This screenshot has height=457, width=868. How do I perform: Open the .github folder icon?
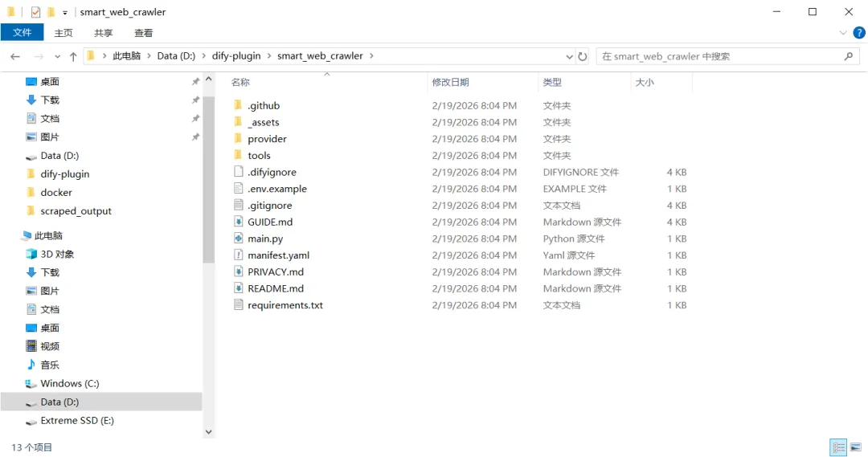[238, 105]
